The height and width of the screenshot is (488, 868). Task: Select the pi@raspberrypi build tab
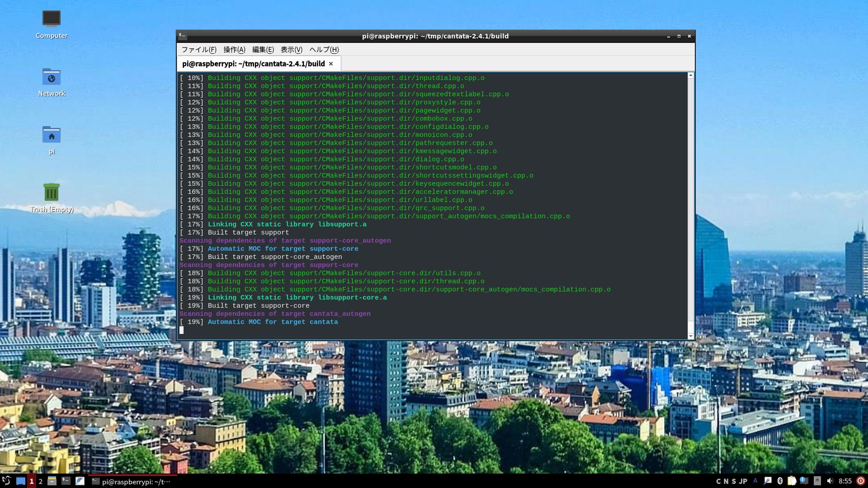(x=253, y=63)
